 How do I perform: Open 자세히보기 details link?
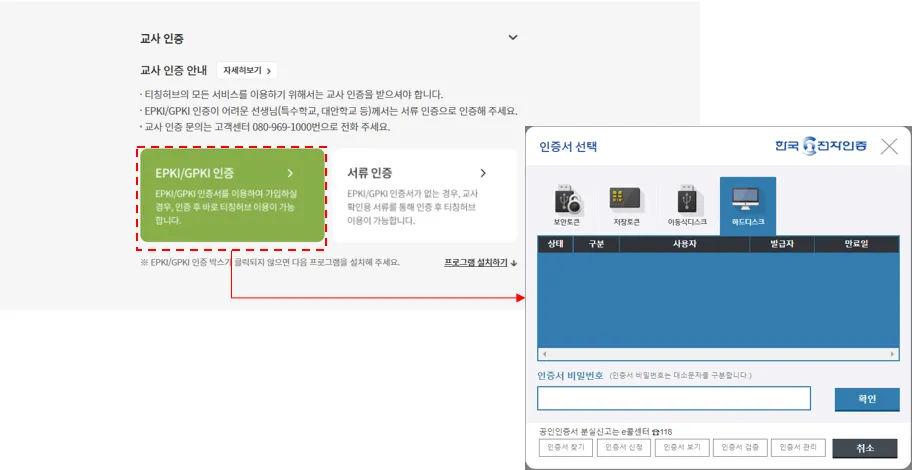coord(247,71)
